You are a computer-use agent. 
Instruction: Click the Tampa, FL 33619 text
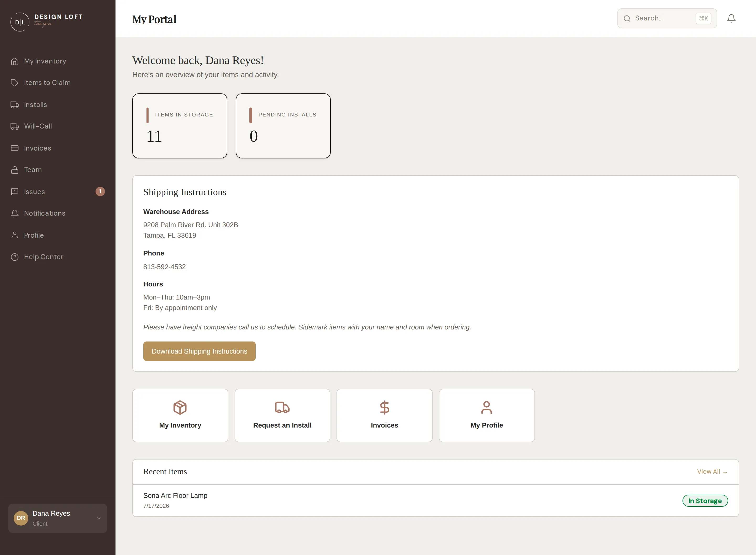coord(170,236)
